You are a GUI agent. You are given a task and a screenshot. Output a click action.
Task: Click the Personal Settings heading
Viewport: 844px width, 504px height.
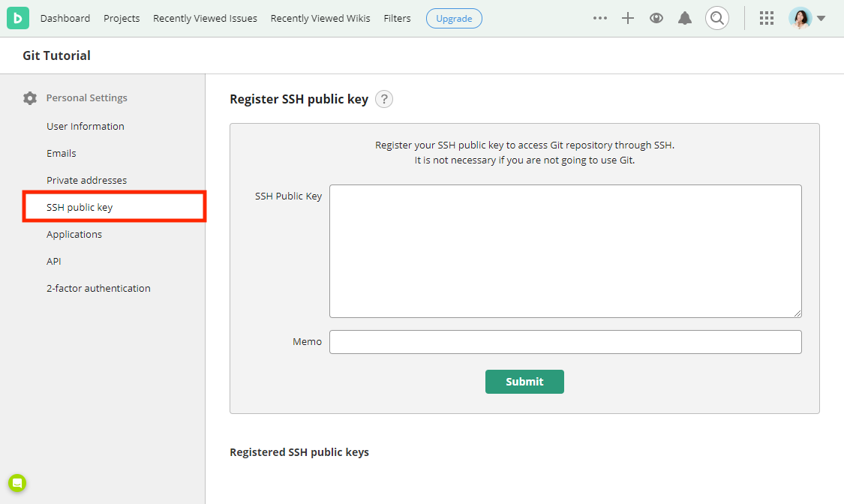tap(87, 98)
